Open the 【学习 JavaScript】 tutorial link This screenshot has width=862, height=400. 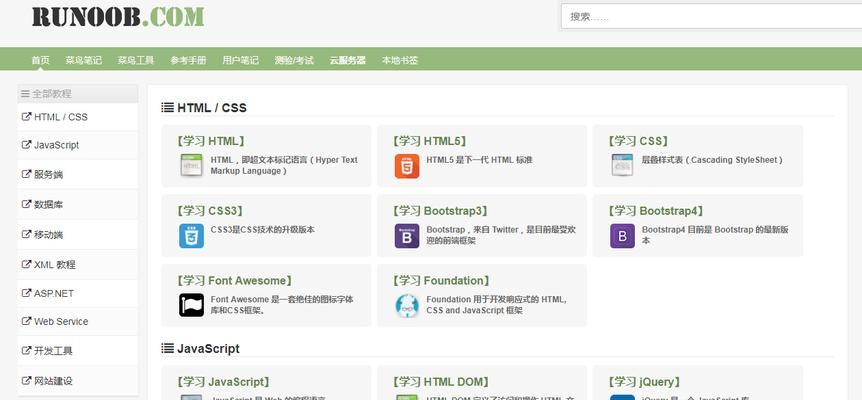pos(224,382)
